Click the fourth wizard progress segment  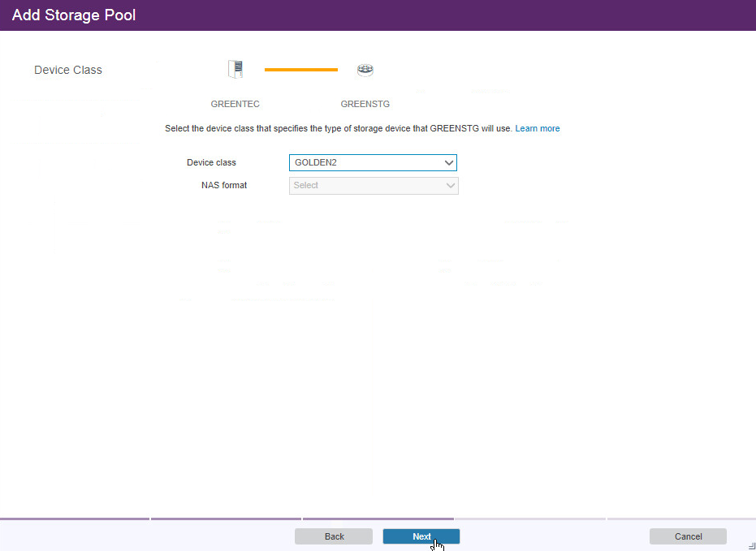[529, 518]
